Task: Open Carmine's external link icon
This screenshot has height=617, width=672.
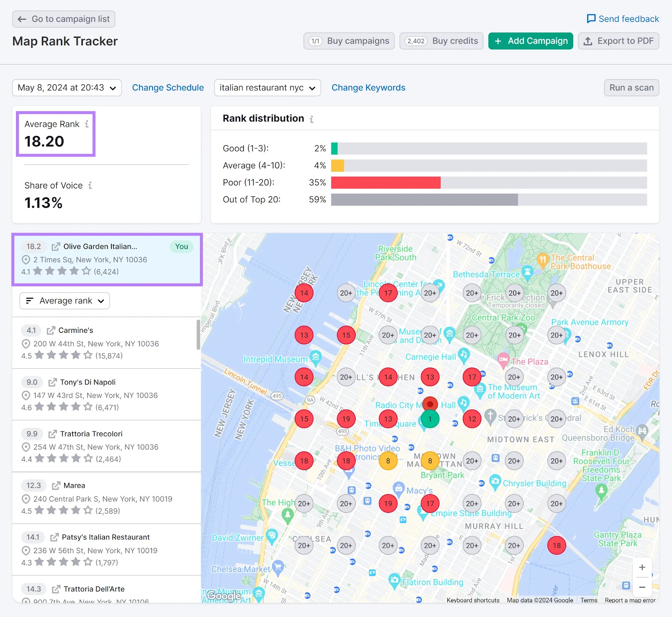Action: [51, 330]
